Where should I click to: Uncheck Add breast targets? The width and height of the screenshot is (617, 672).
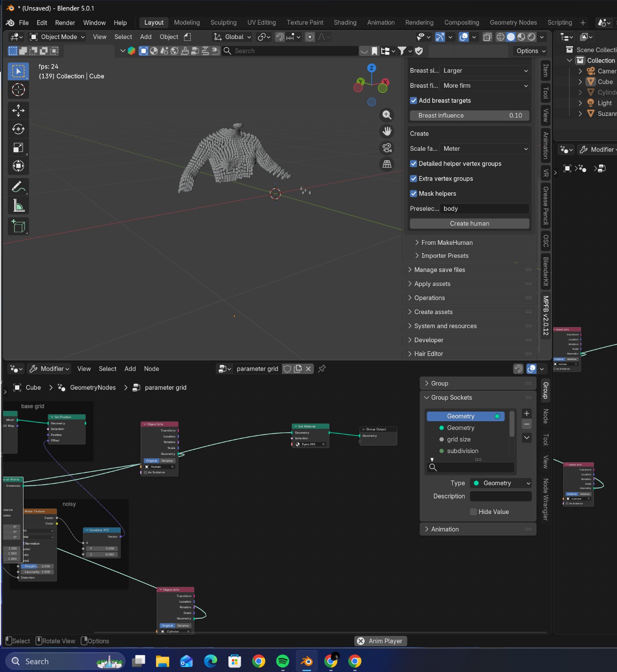tap(414, 101)
